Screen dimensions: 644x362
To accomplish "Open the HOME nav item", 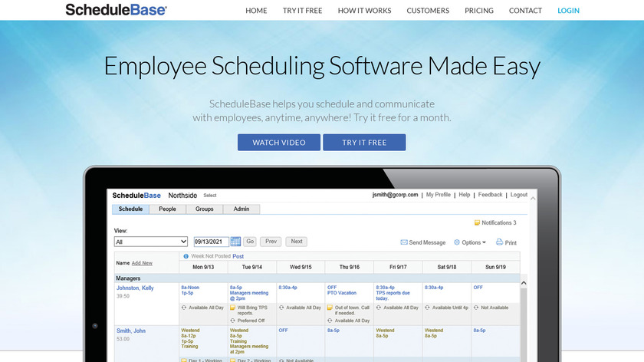I will pos(256,11).
